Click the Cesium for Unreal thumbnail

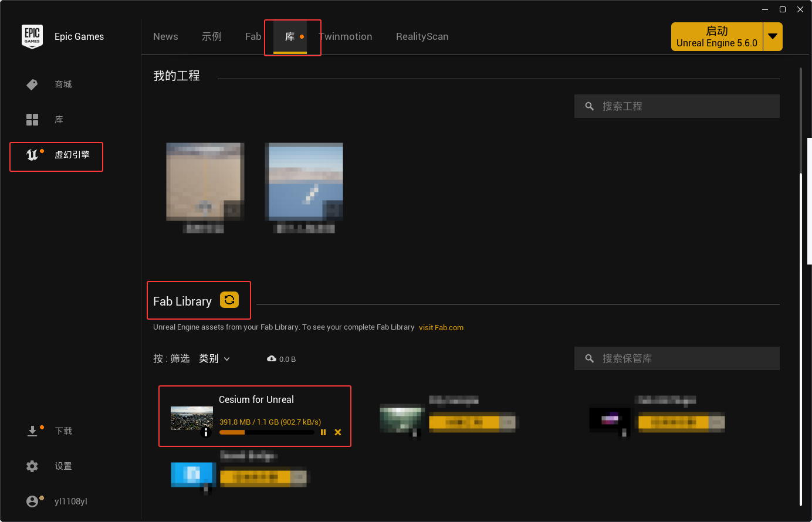coord(192,418)
